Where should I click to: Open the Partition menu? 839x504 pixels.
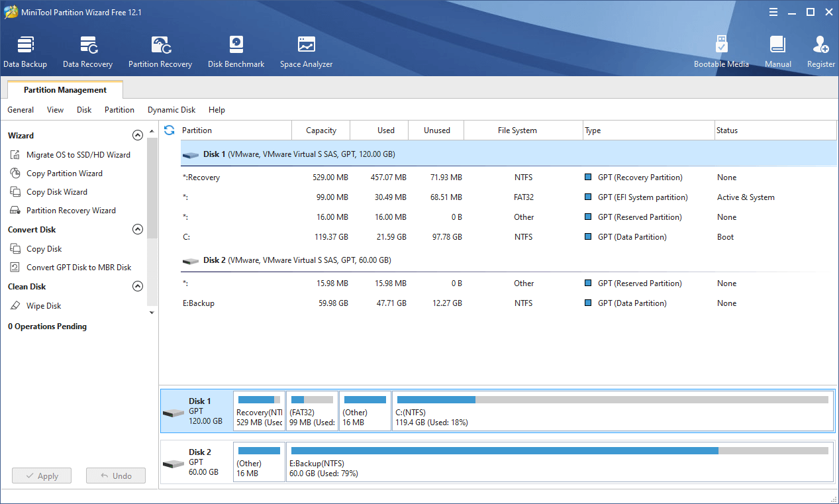[119, 110]
